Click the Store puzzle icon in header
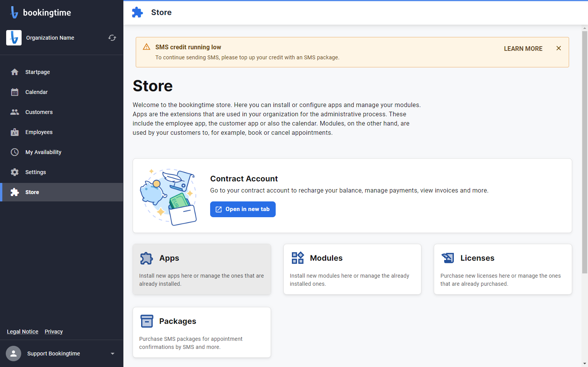 [x=137, y=12]
